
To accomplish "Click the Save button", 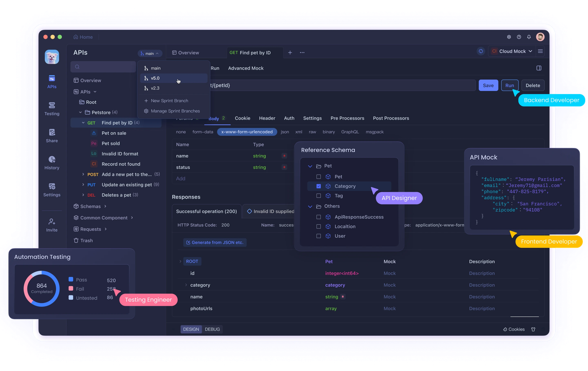I will click(488, 85).
